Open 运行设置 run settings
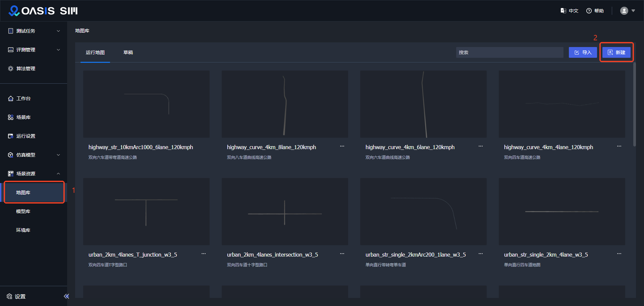Viewport: 644px width, 306px height. (25, 136)
